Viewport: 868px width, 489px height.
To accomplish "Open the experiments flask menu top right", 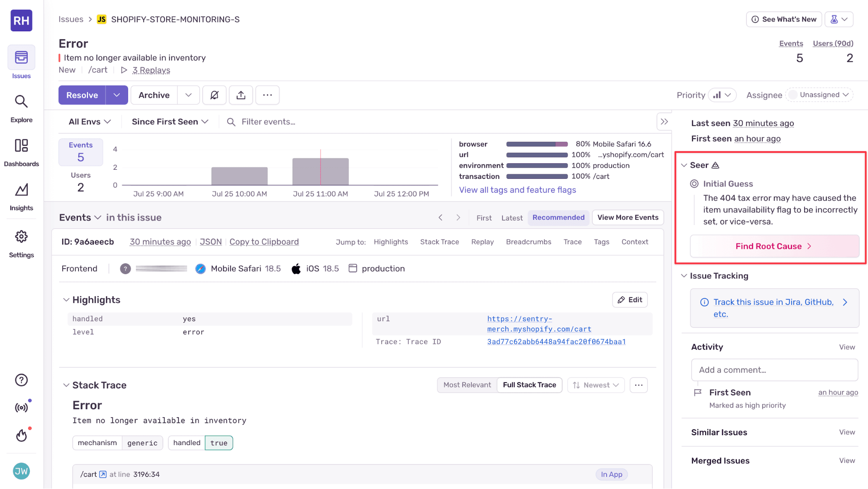I will point(838,19).
